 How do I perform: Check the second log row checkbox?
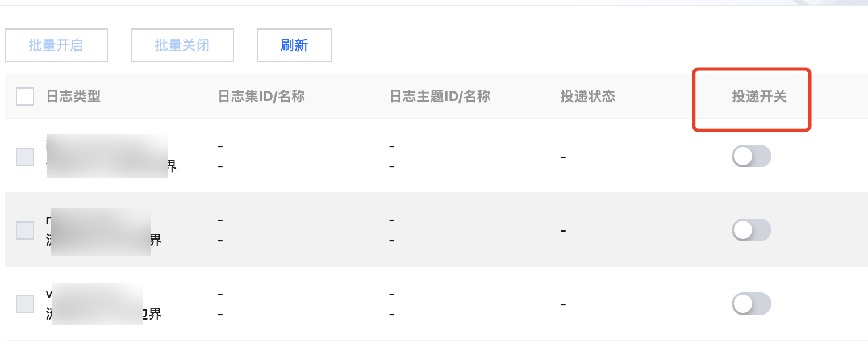[x=25, y=230]
